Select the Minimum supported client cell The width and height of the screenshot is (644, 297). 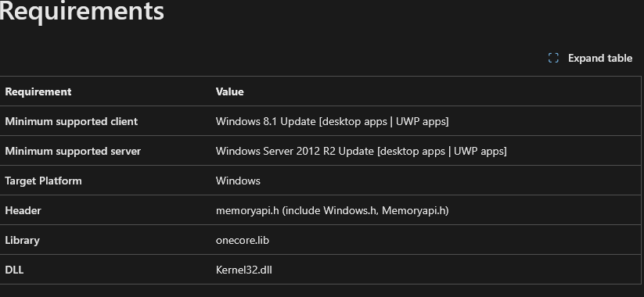[71, 121]
